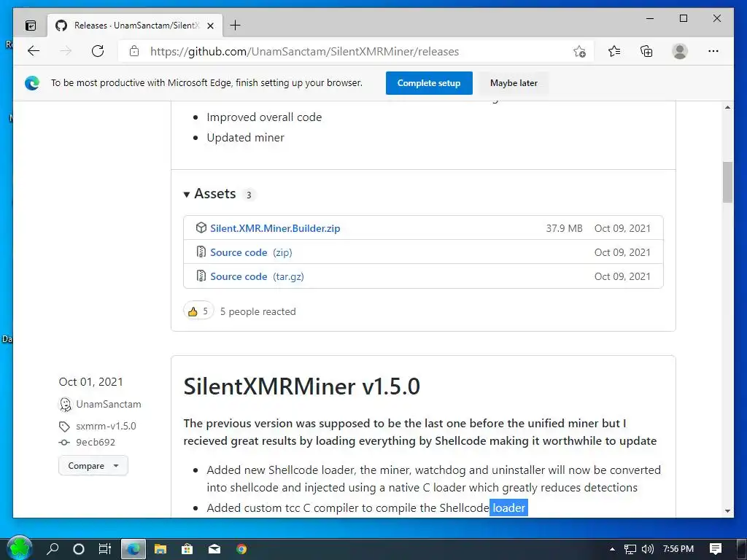The width and height of the screenshot is (747, 560).
Task: Click the scrollbar down arrow
Action: point(727,511)
